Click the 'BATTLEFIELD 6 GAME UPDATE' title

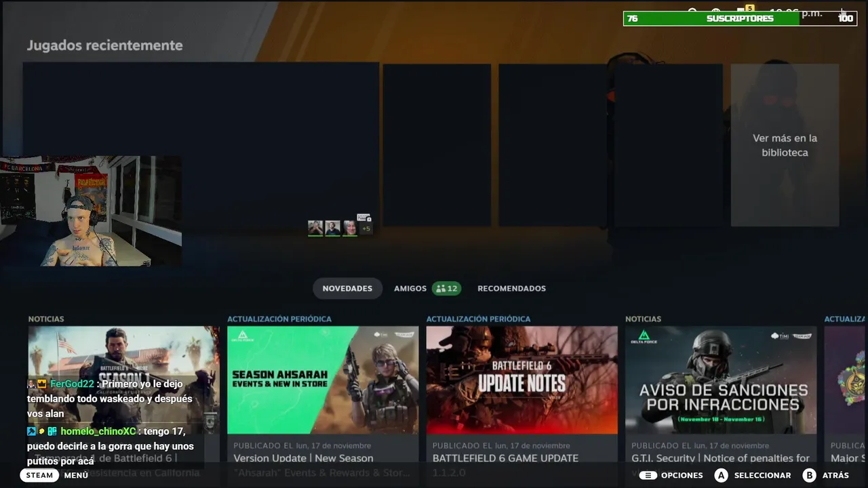point(505,458)
